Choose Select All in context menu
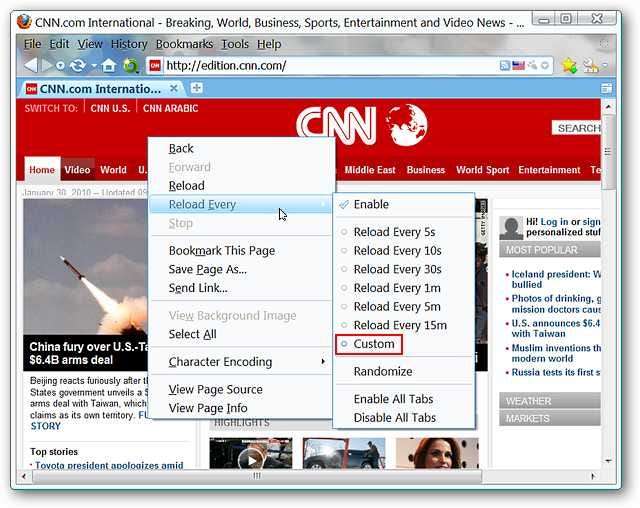Screen dimensions: 640x508 (241, 334)
